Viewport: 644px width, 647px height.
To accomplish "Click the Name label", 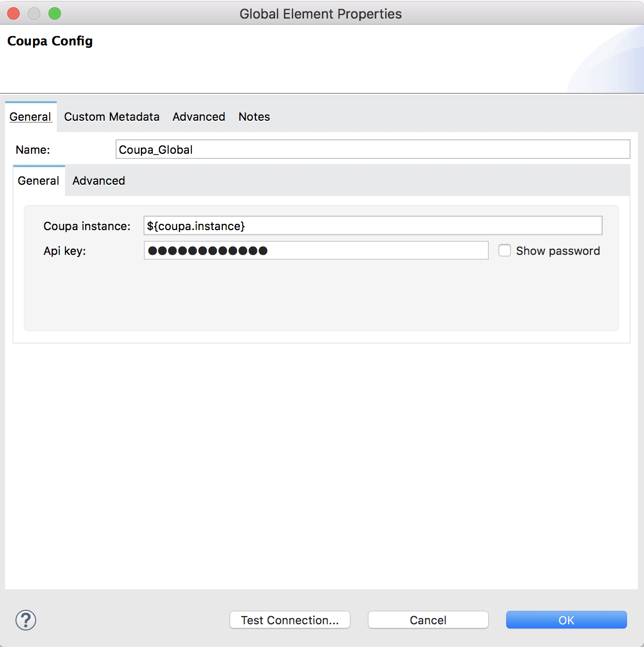I will pyautogui.click(x=33, y=150).
